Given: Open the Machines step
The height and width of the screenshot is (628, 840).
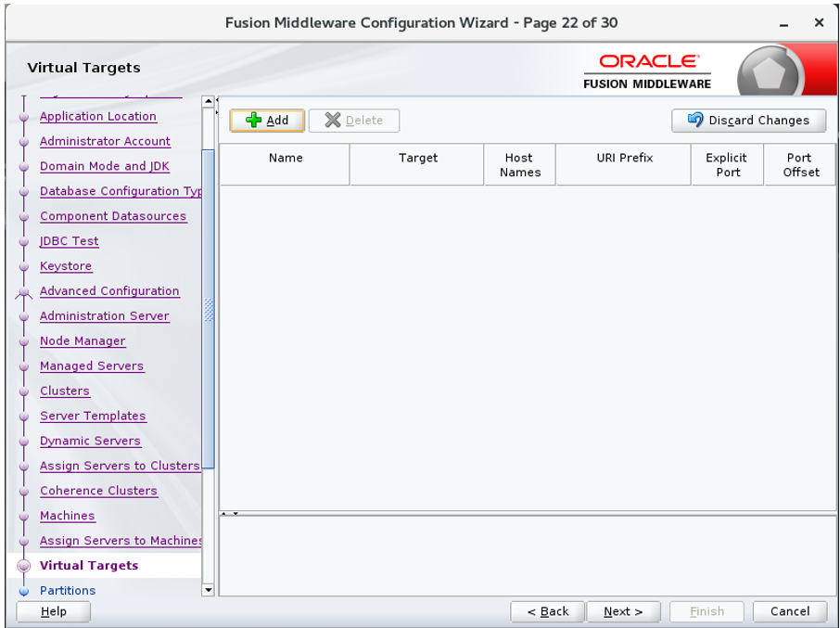Looking at the screenshot, I should pos(68,516).
